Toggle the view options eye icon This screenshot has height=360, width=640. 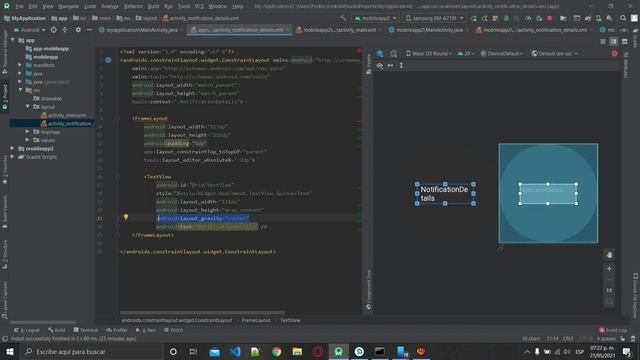coord(380,65)
